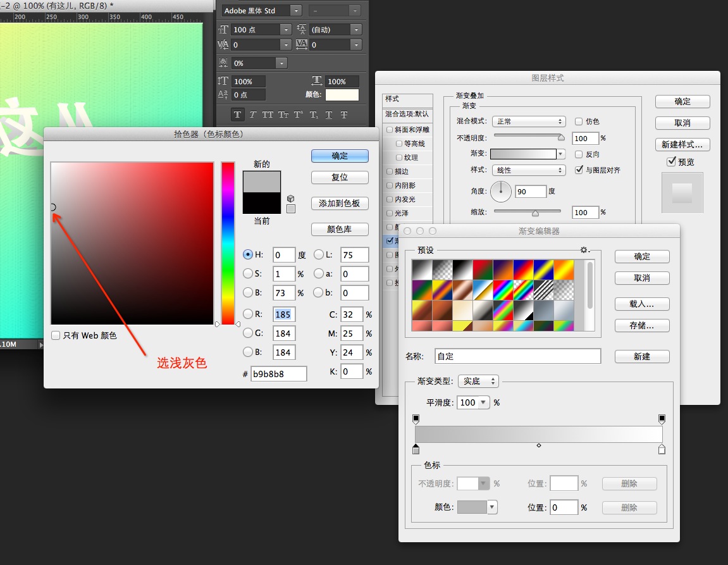Open the gradient style (线性) dropdown
The image size is (728, 565).
click(529, 170)
